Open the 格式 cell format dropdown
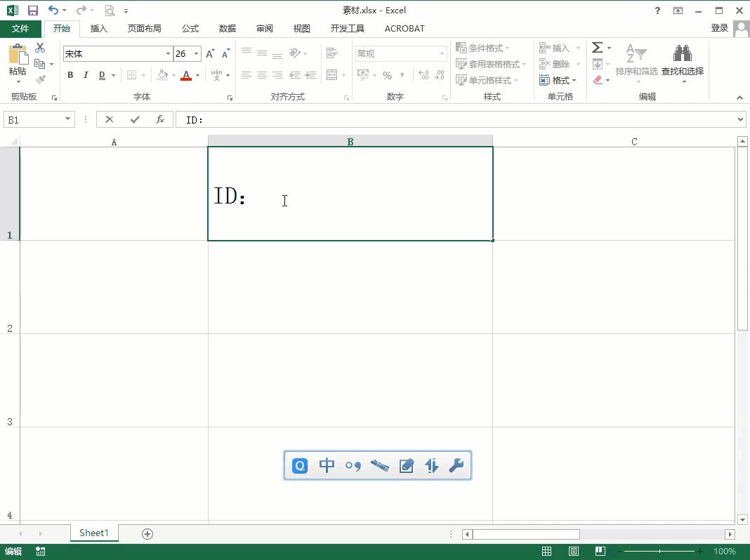 pos(558,80)
